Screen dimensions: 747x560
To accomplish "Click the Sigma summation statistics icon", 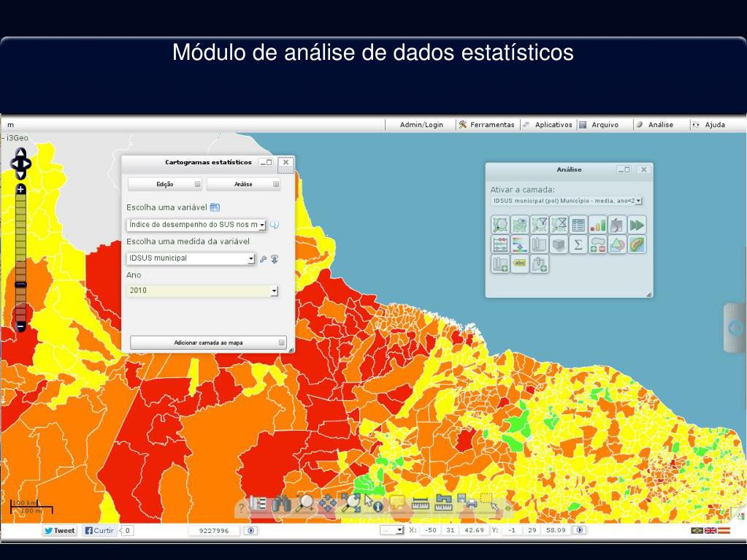I will 578,245.
